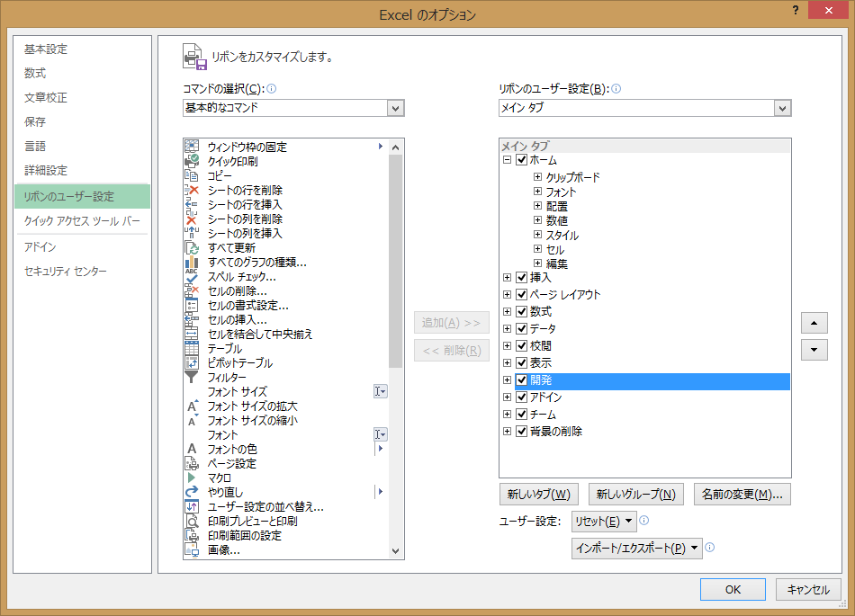
Task: Uncheck the ホーム tab checkbox
Action: [521, 160]
